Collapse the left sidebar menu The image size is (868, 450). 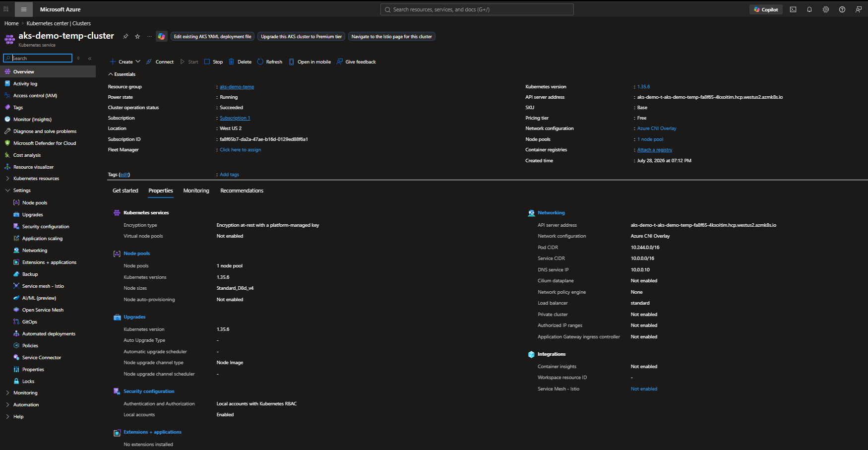point(90,59)
